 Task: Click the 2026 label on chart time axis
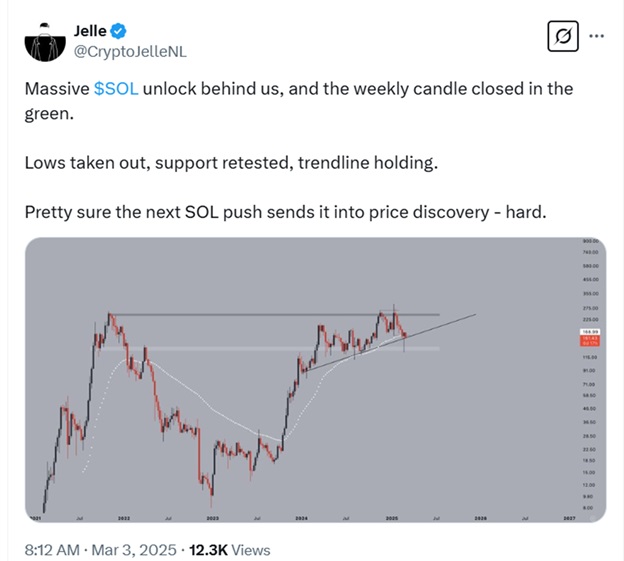tap(480, 519)
